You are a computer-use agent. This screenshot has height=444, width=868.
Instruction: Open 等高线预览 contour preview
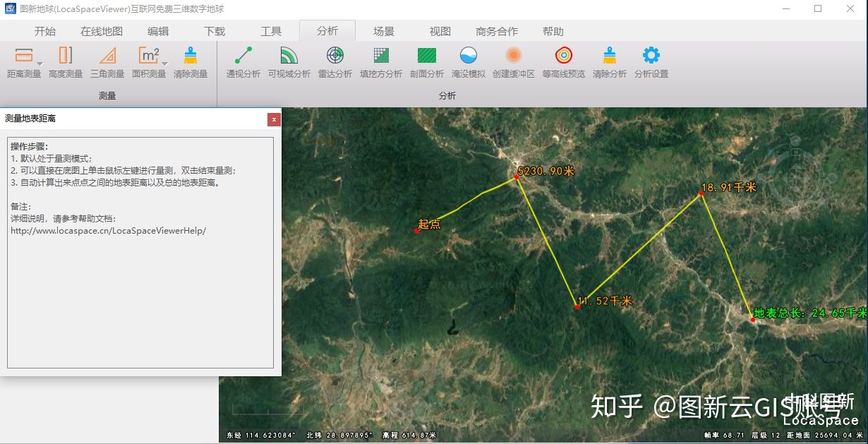click(564, 62)
